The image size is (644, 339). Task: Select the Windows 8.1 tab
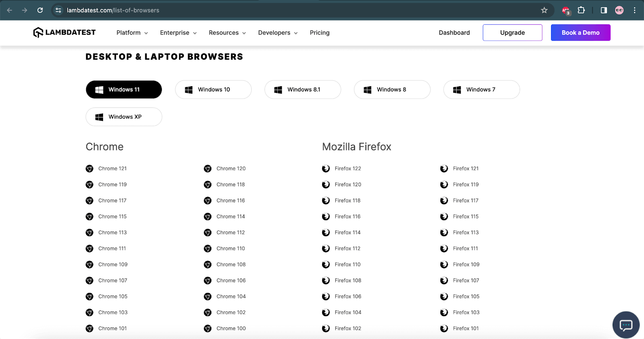pyautogui.click(x=303, y=89)
